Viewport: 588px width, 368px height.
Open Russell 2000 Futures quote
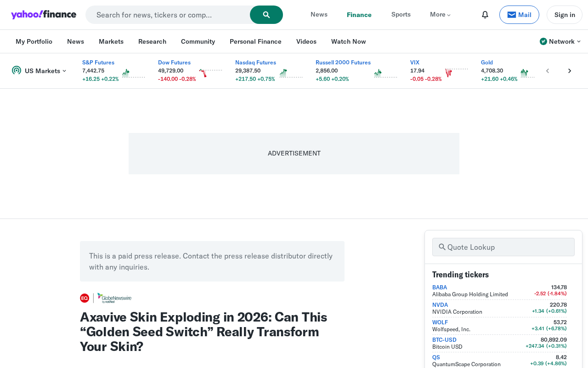click(x=343, y=63)
